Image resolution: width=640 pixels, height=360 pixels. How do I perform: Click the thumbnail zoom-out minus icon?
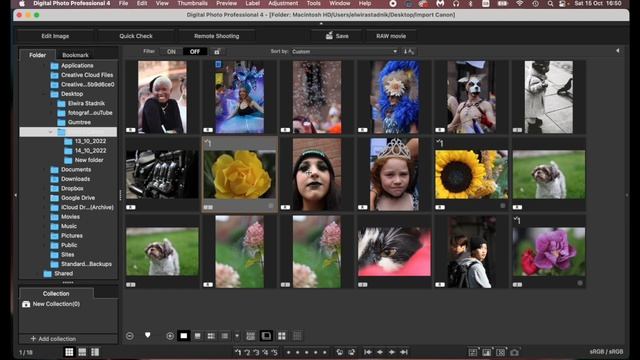click(x=130, y=336)
